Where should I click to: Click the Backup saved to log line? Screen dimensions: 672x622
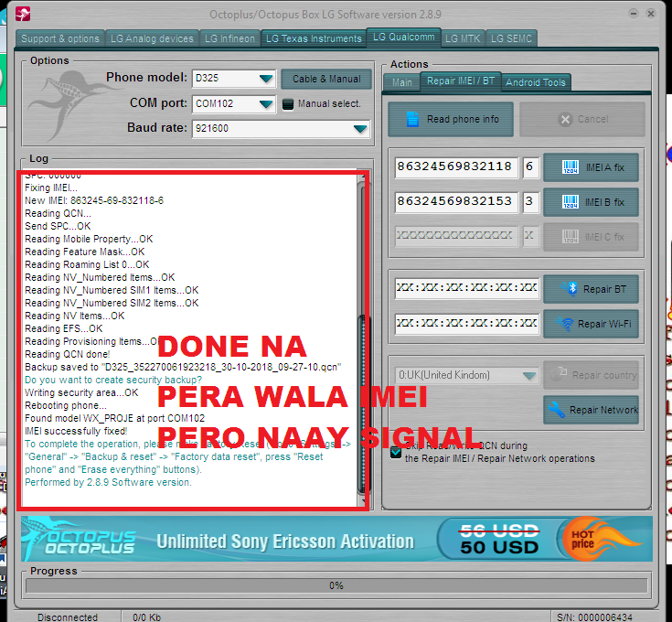pyautogui.click(x=183, y=367)
